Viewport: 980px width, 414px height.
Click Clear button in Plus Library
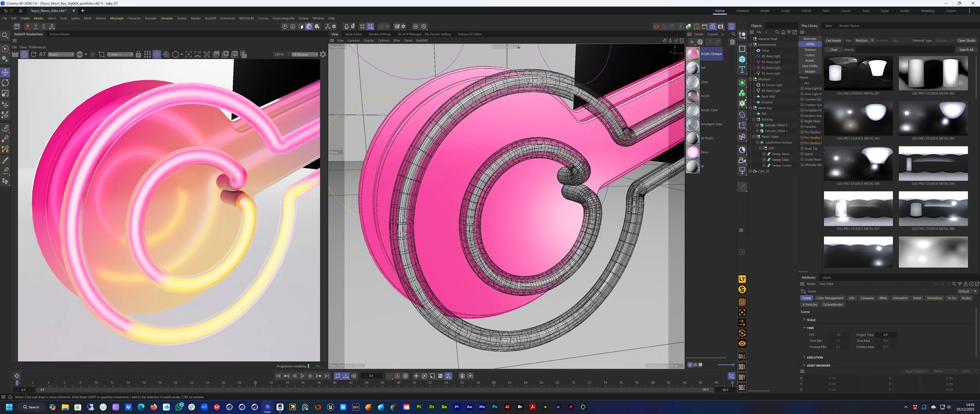tap(833, 50)
